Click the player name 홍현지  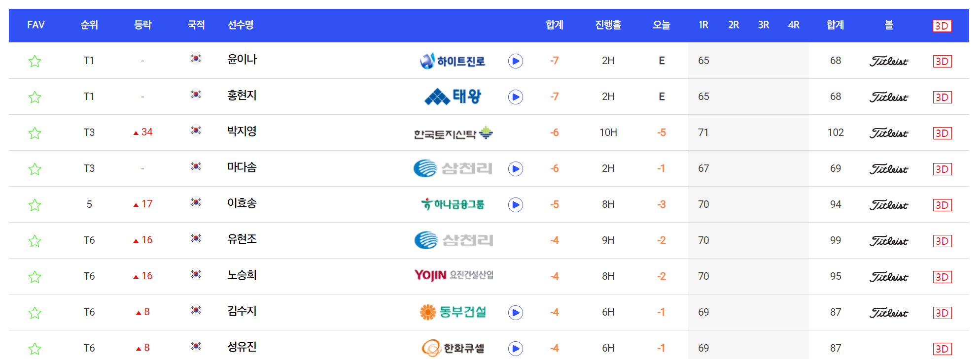241,97
